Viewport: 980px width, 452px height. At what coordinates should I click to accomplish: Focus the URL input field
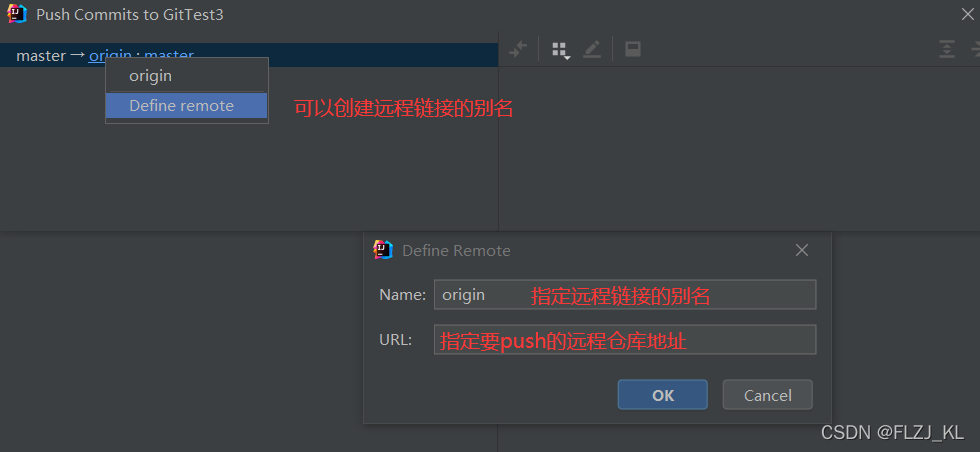click(625, 339)
